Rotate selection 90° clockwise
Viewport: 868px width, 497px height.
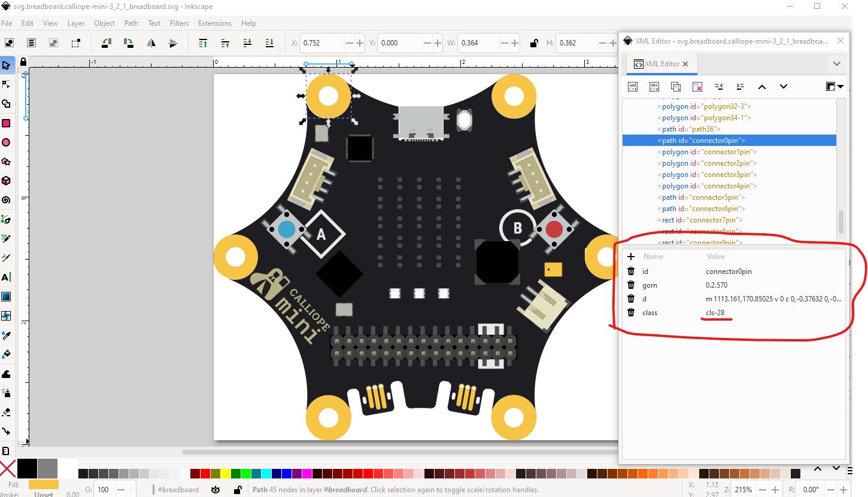[129, 43]
